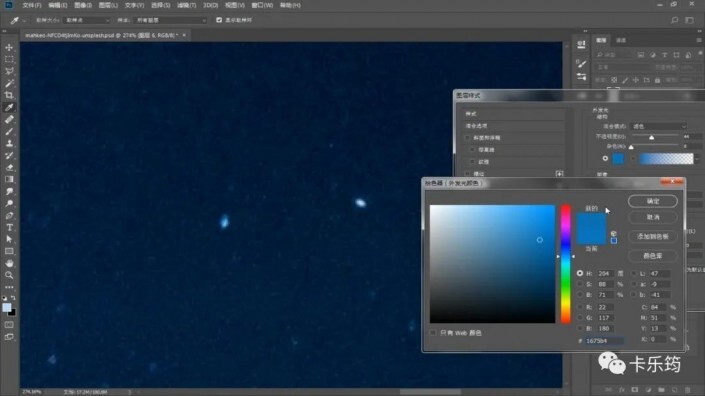The width and height of the screenshot is (705, 396).
Task: Click lock all layer padlock icon
Action: tap(657, 80)
